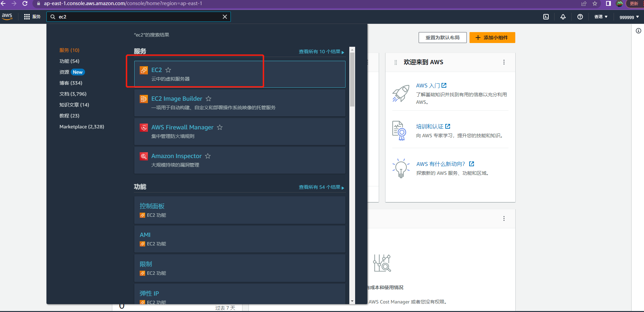644x312 pixels.
Task: Click the lightbulb what's new icon
Action: pos(401,168)
